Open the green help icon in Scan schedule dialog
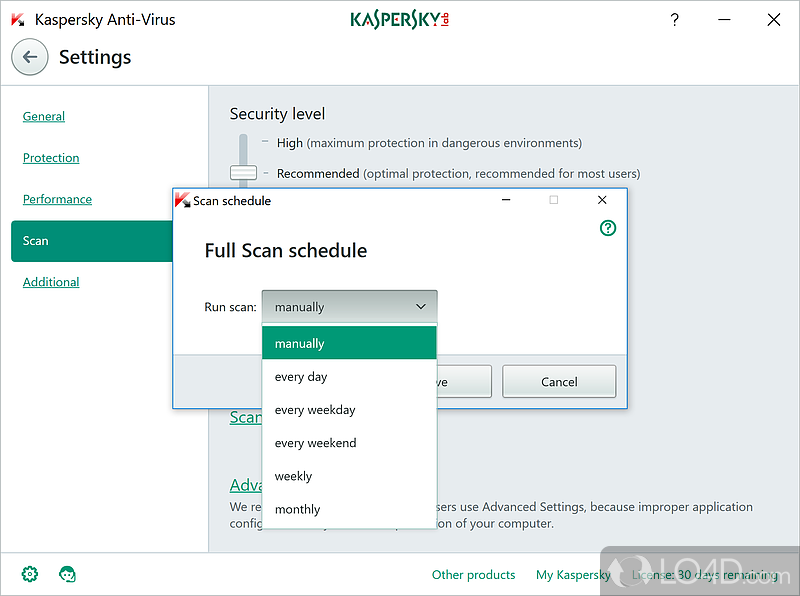This screenshot has height=596, width=800. tap(608, 228)
